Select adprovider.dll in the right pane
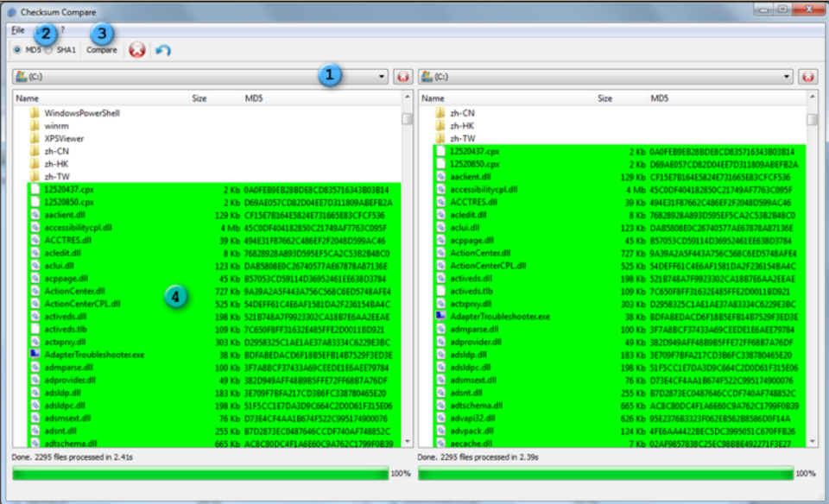The height and width of the screenshot is (504, 829). coord(476,342)
